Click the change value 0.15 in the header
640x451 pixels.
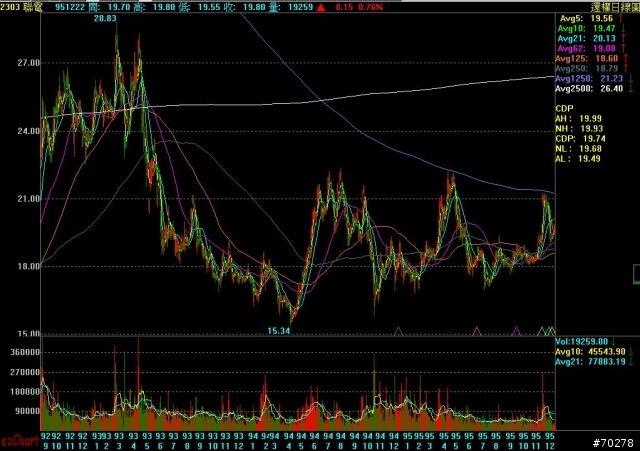point(344,7)
